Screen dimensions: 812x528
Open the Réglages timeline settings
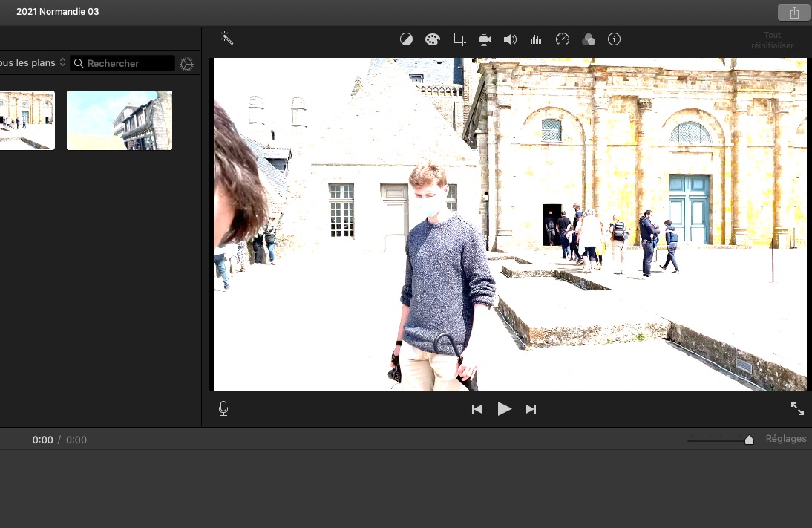coord(785,439)
